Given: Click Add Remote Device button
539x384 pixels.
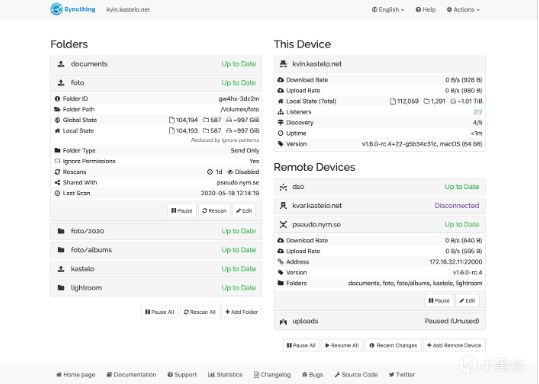Looking at the screenshot, I should point(454,345).
